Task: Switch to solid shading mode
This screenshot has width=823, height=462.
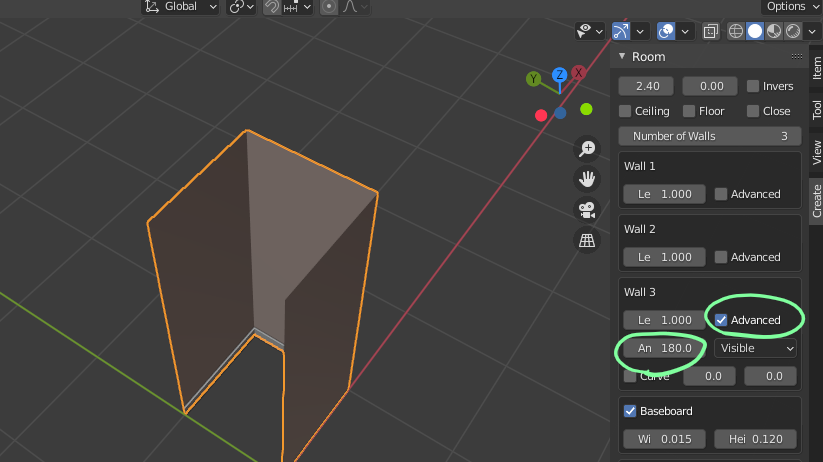Action: click(x=755, y=31)
